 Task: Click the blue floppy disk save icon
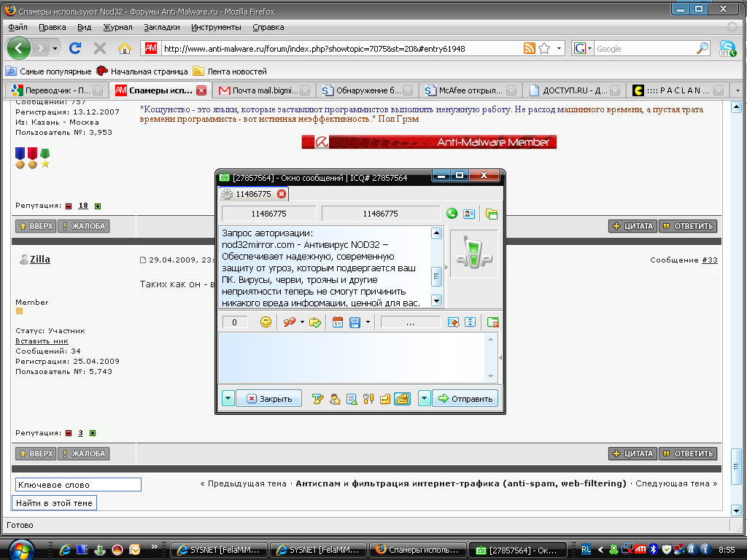point(355,322)
